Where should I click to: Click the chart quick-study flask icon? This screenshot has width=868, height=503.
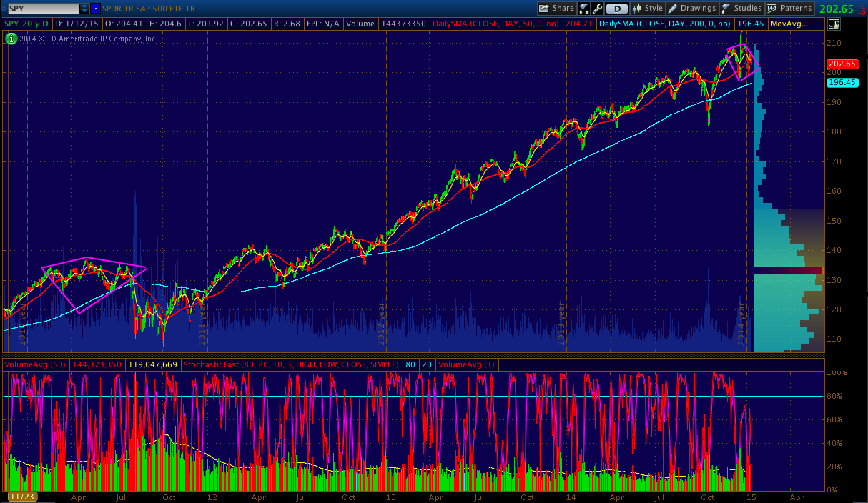click(x=583, y=9)
